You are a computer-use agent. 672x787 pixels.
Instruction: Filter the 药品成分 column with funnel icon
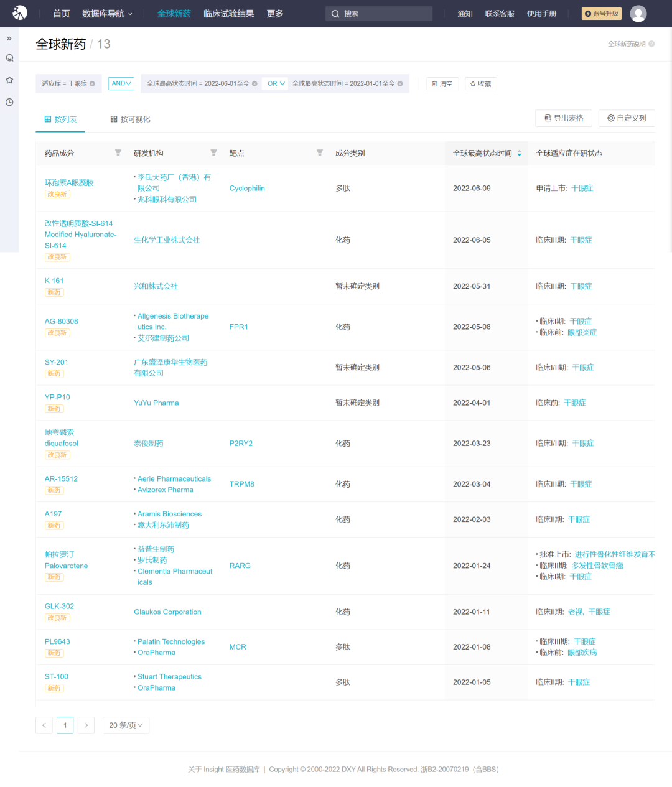click(118, 153)
